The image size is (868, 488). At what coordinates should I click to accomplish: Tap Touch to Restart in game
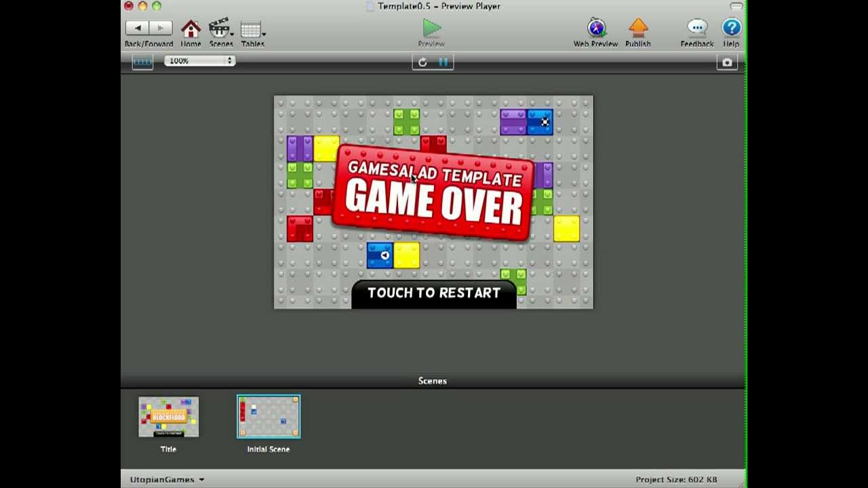pos(434,293)
